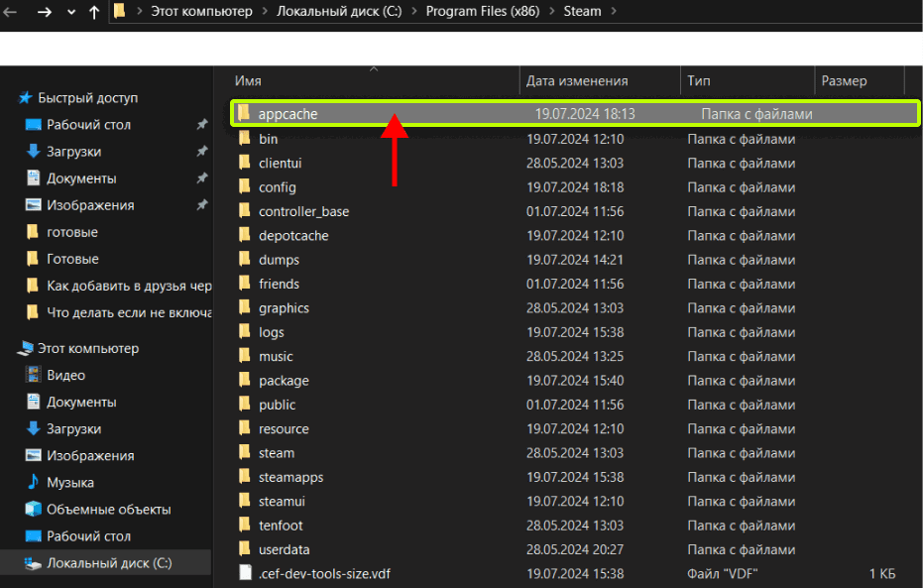This screenshot has height=588, width=923.
Task: Go to Program Files (x86) in the breadcrumb
Action: (483, 11)
